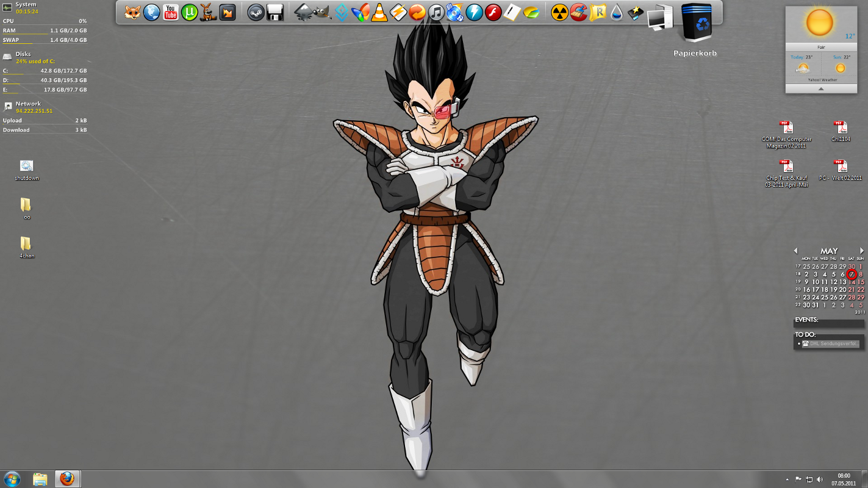
Task: Launch CCleaner from the dock
Action: click(578, 12)
